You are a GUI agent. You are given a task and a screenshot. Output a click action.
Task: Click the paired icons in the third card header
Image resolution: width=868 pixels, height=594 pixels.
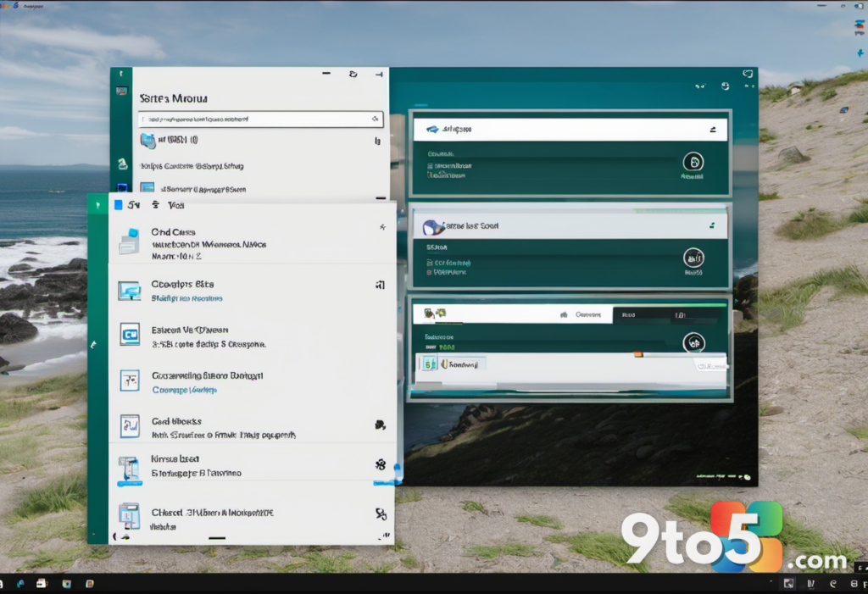tap(435, 314)
